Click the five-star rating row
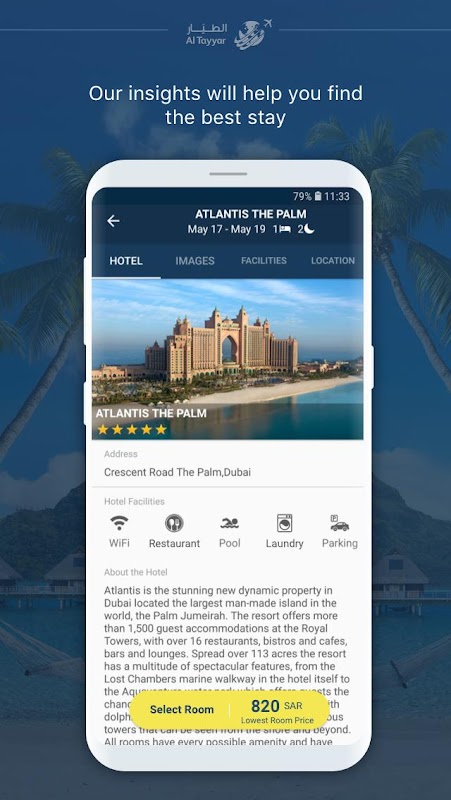This screenshot has height=800, width=451. pyautogui.click(x=132, y=430)
